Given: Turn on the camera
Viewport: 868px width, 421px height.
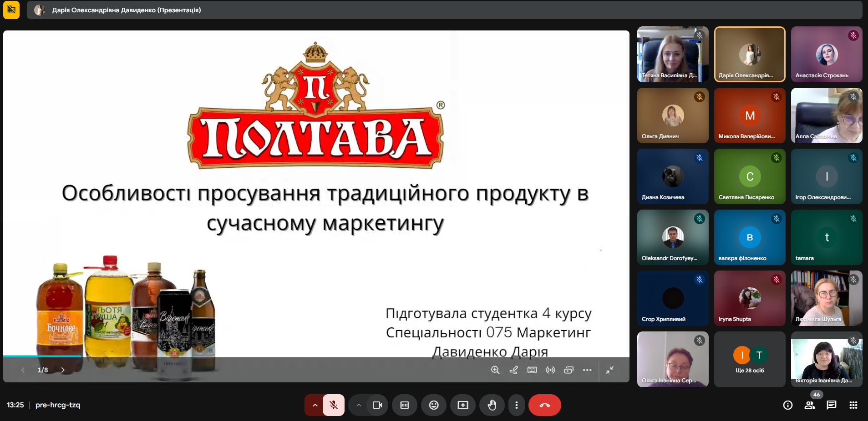Looking at the screenshot, I should coord(377,405).
